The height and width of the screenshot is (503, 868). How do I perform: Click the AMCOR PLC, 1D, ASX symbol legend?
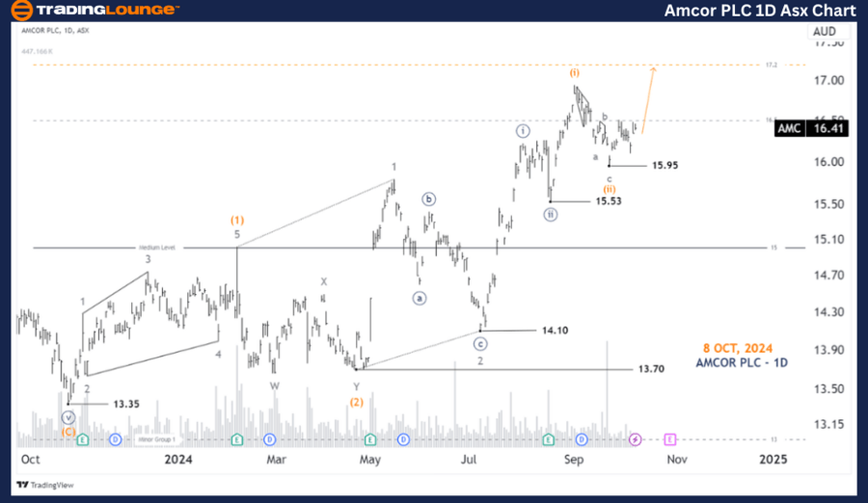(58, 31)
